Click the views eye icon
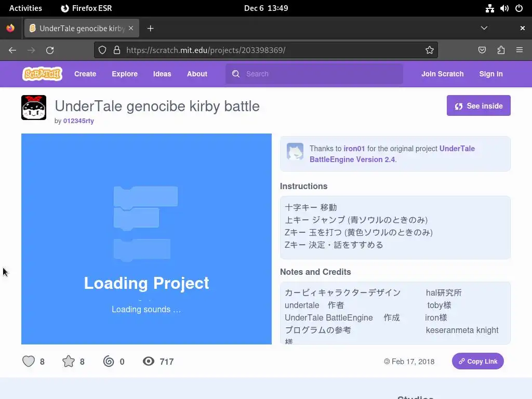532x399 pixels. tap(148, 362)
